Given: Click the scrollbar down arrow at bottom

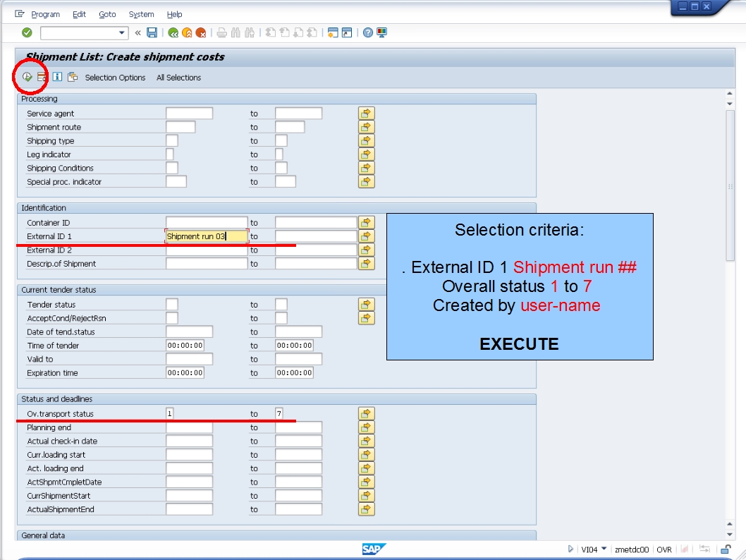Looking at the screenshot, I should 730,535.
